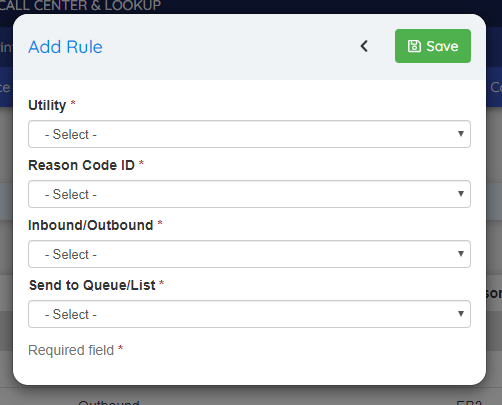
Task: Open the Reason Code ID dropdown
Action: click(x=249, y=194)
